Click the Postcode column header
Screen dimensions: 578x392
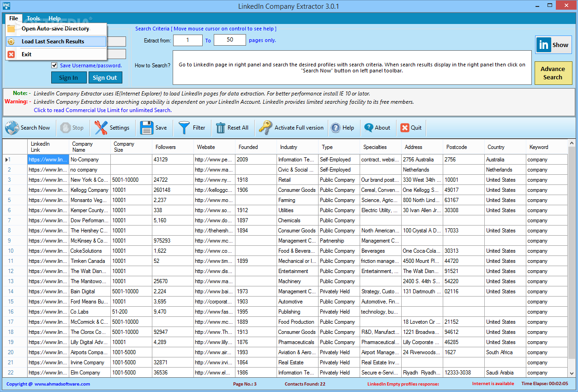(464, 147)
